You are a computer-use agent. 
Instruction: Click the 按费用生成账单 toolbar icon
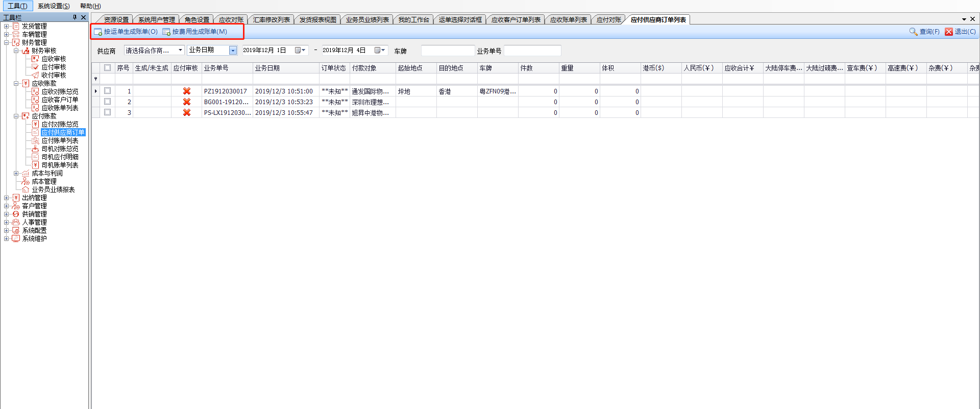166,32
